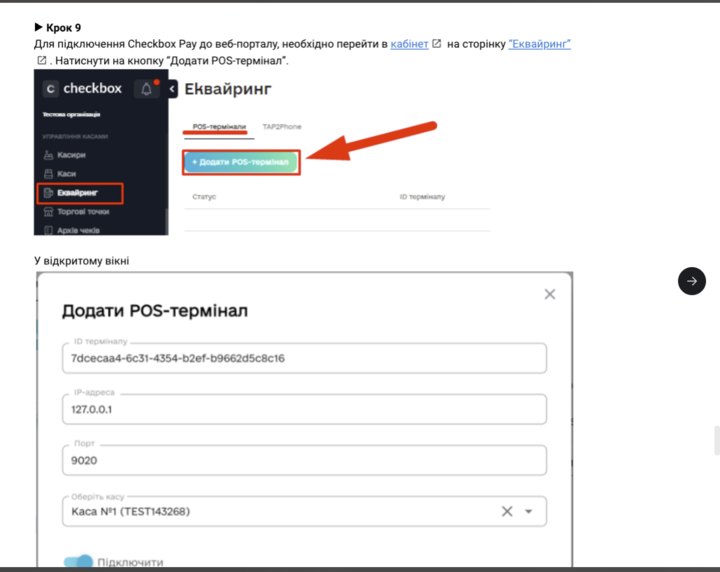Click the Каси register icon

click(x=48, y=174)
